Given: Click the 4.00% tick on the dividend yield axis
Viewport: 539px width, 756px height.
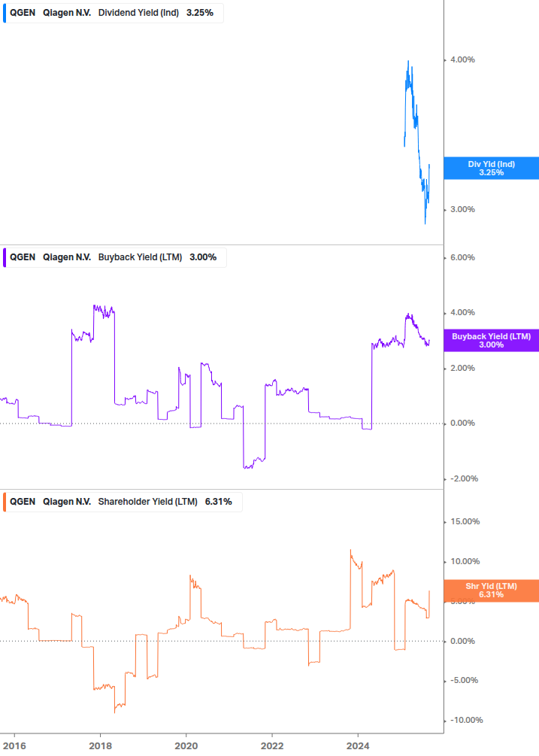Looking at the screenshot, I should 462,59.
